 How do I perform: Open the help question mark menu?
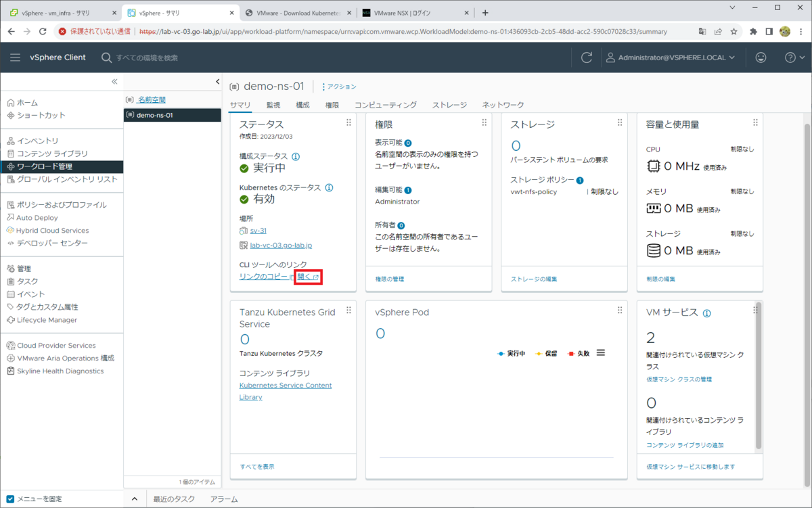794,57
